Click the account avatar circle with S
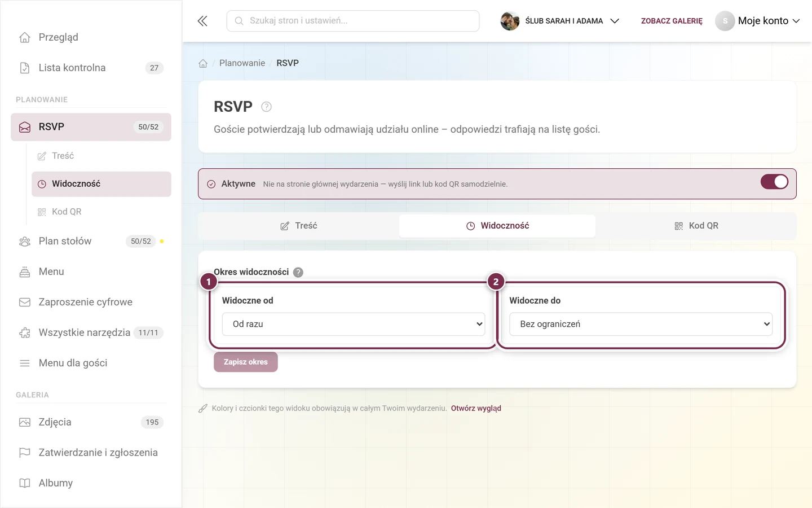 [725, 21]
